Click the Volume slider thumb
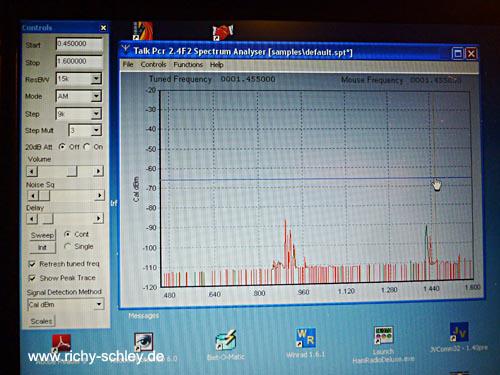 72,171
